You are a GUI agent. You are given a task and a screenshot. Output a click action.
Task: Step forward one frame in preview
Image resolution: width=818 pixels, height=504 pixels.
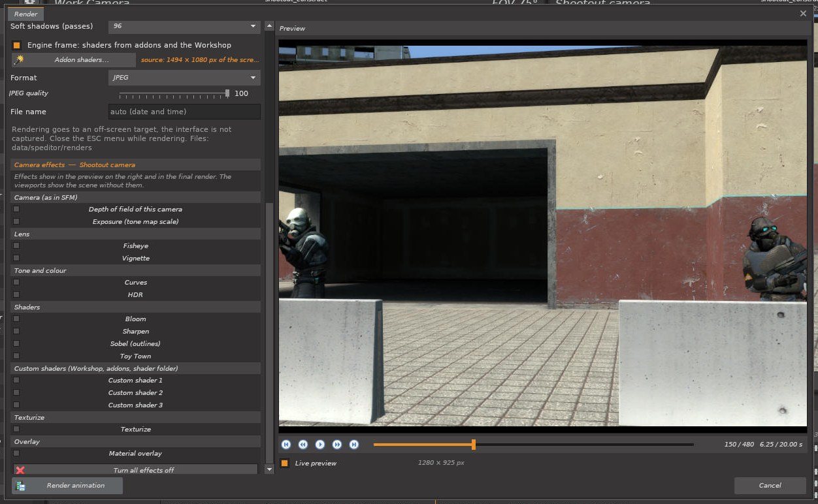click(337, 445)
